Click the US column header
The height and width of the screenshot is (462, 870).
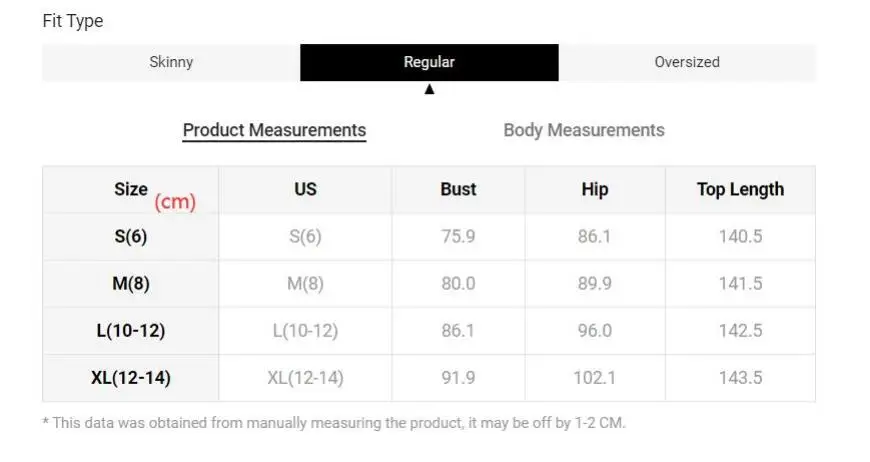pos(305,189)
